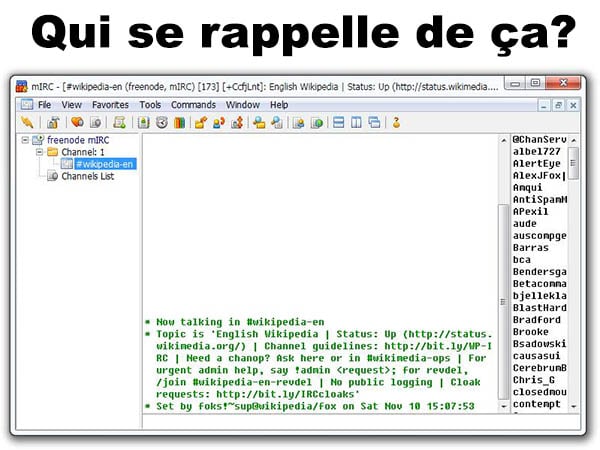Image resolution: width=600 pixels, height=450 pixels.
Task: Select albe1727 in the nickname list
Action: click(536, 152)
